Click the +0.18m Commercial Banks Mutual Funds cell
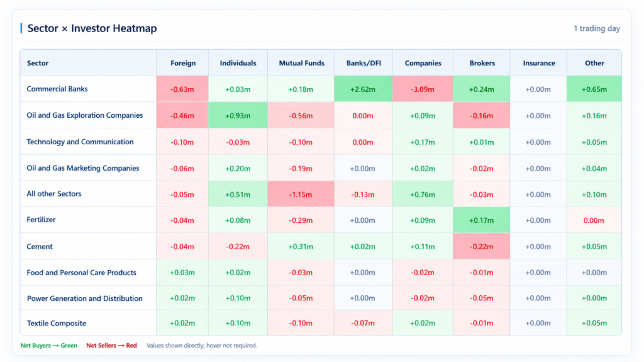This screenshot has height=362, width=644. (301, 89)
